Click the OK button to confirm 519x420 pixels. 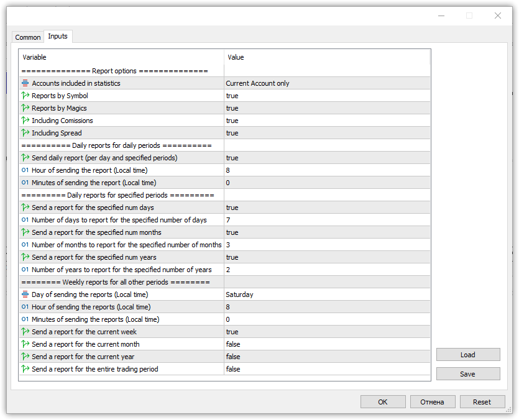[x=383, y=402]
